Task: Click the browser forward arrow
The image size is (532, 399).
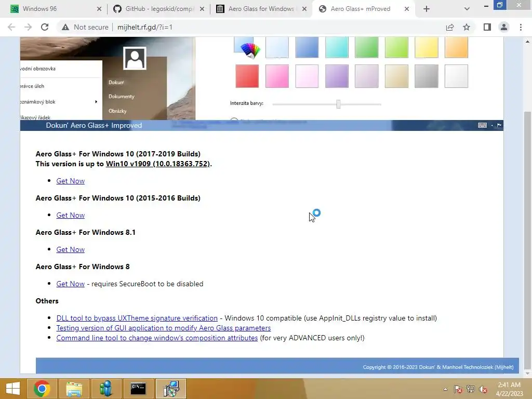Action: tap(28, 27)
